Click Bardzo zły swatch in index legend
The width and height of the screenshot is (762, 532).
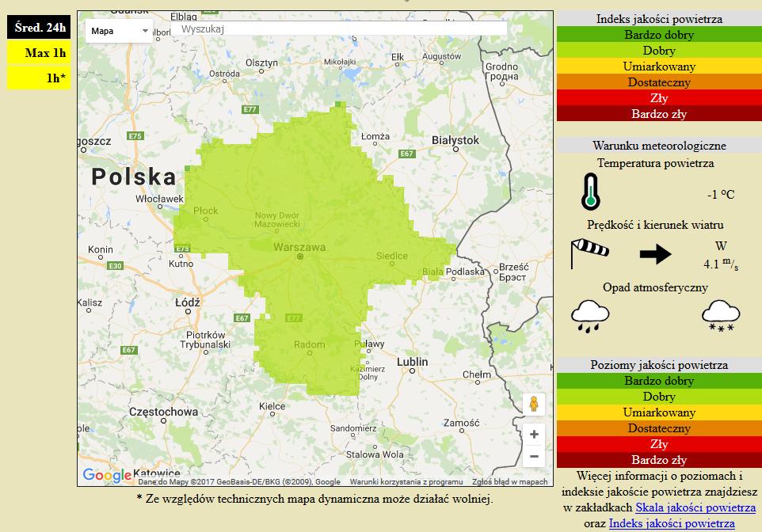[x=659, y=114]
